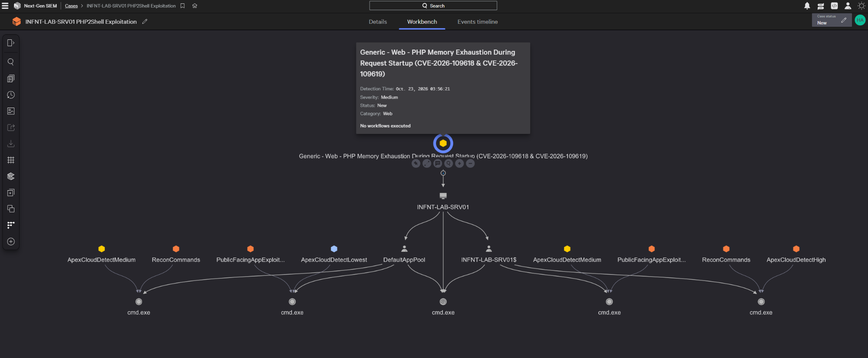Viewport: 868px width, 358px height.
Task: Open the chat messages icon in top bar
Action: pyautogui.click(x=821, y=6)
